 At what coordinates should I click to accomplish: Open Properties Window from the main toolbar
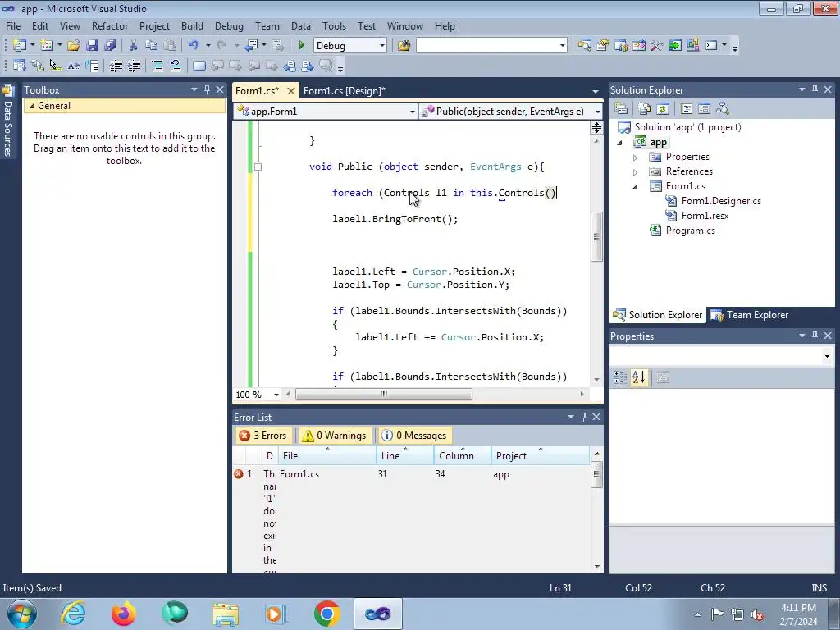point(603,46)
